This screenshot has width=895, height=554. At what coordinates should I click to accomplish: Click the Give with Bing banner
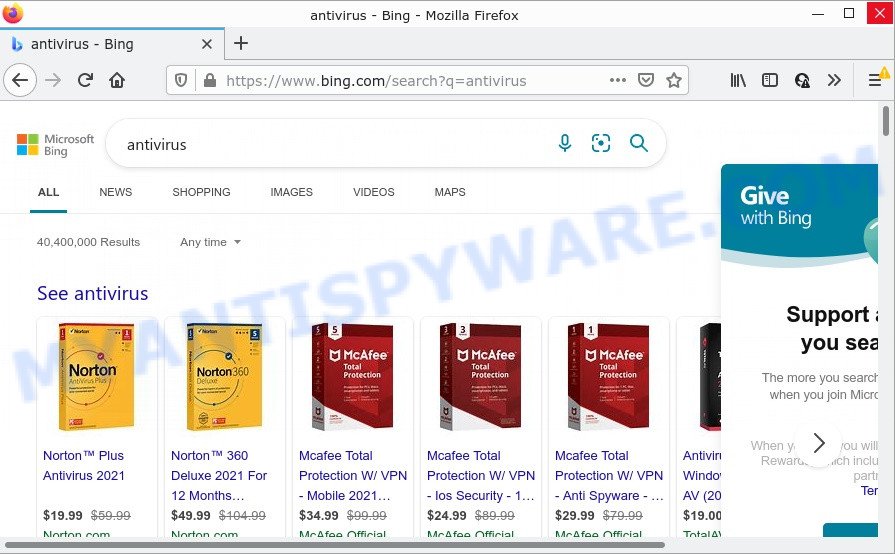click(x=799, y=214)
